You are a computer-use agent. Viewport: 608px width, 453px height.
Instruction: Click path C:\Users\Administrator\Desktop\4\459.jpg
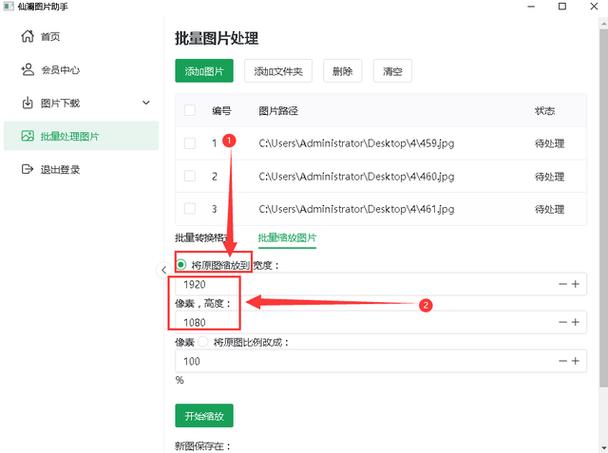point(356,143)
